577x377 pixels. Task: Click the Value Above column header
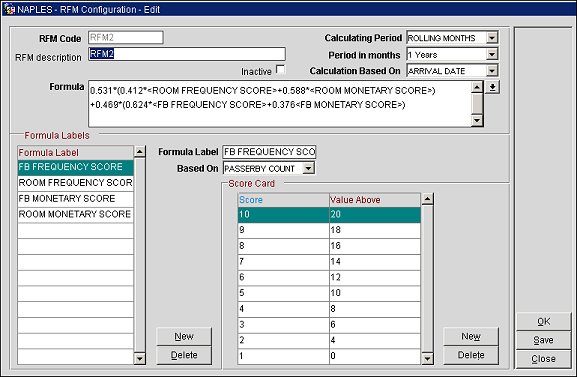[x=375, y=200]
